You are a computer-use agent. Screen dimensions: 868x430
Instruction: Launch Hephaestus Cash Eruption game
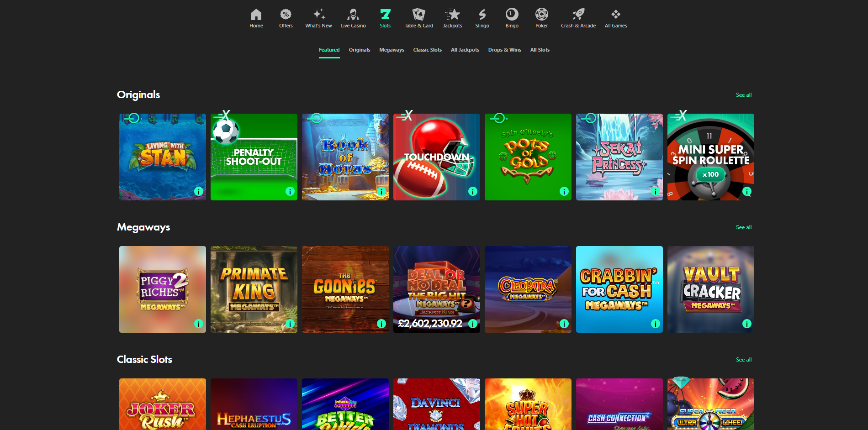(254, 404)
